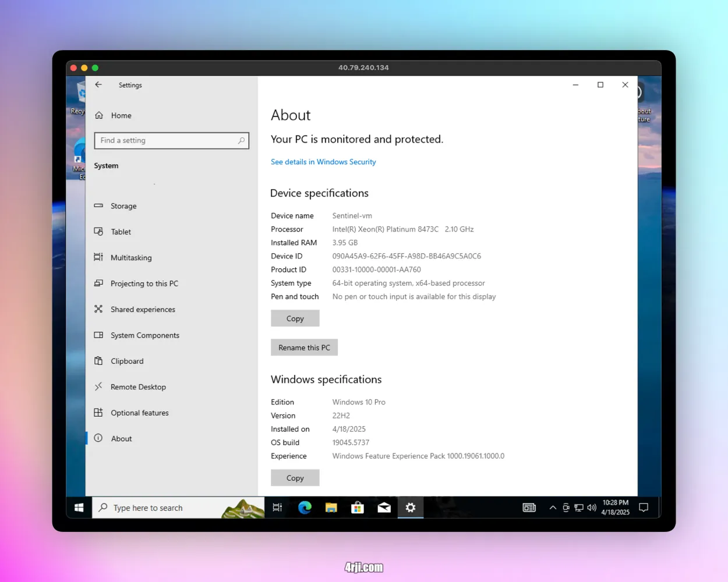Open the Tablet settings icon

pyautogui.click(x=99, y=231)
